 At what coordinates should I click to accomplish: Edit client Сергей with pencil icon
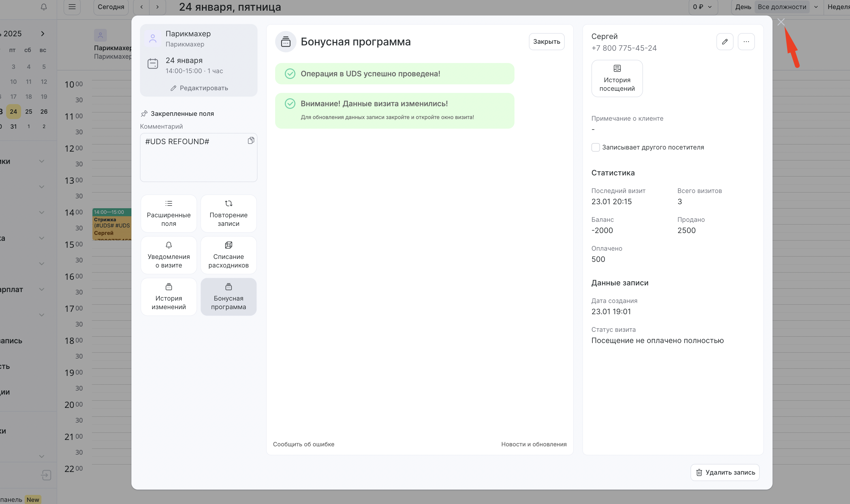pos(725,41)
